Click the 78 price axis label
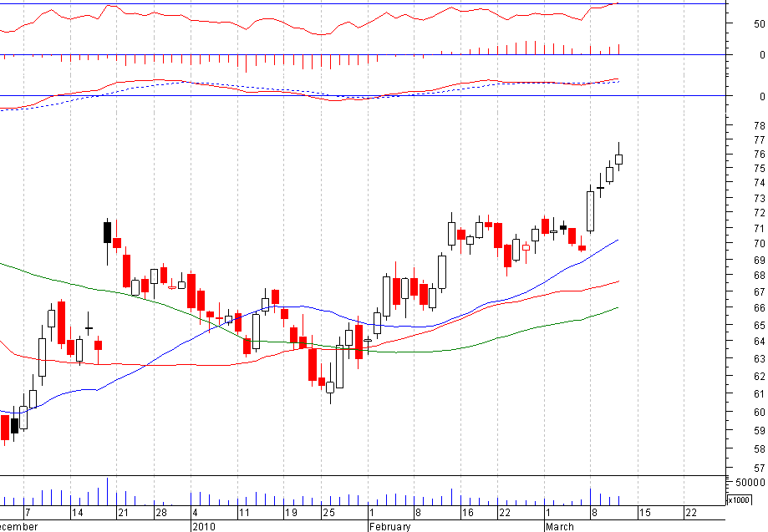768x532 pixels. pos(759,125)
